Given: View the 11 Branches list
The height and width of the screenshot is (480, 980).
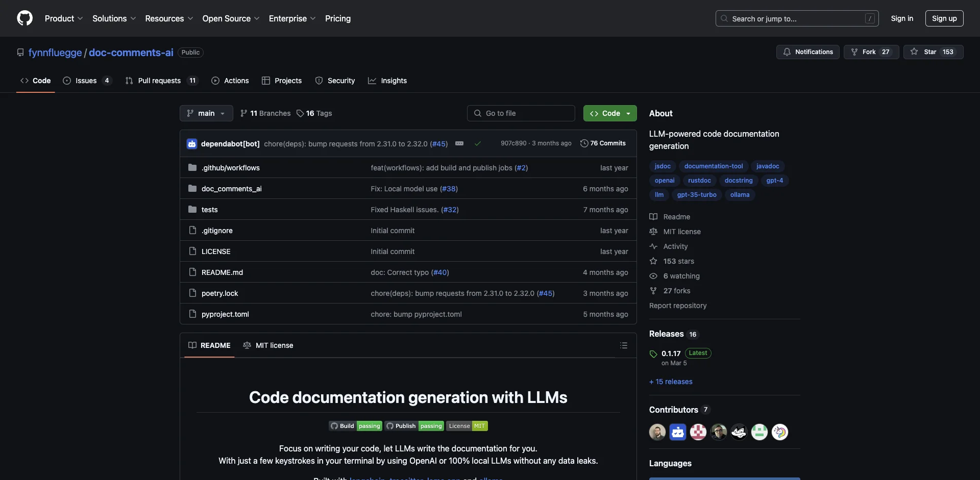Looking at the screenshot, I should pos(265,113).
